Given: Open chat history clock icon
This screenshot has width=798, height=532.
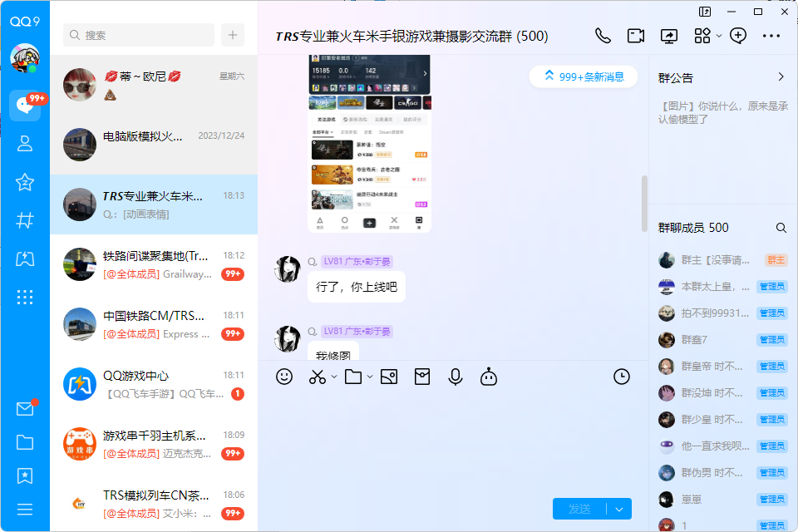Looking at the screenshot, I should tap(622, 377).
